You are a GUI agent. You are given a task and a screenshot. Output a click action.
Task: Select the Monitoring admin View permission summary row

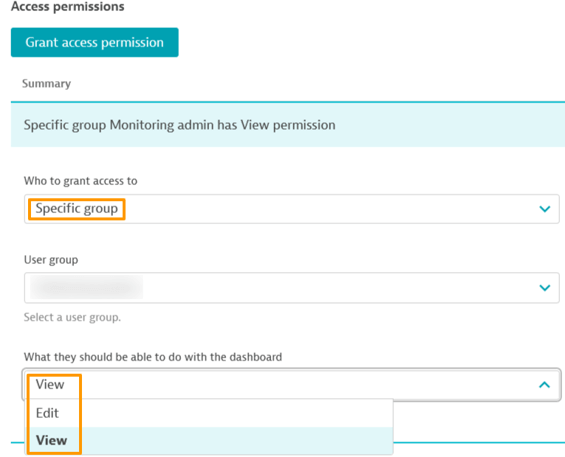coord(288,125)
